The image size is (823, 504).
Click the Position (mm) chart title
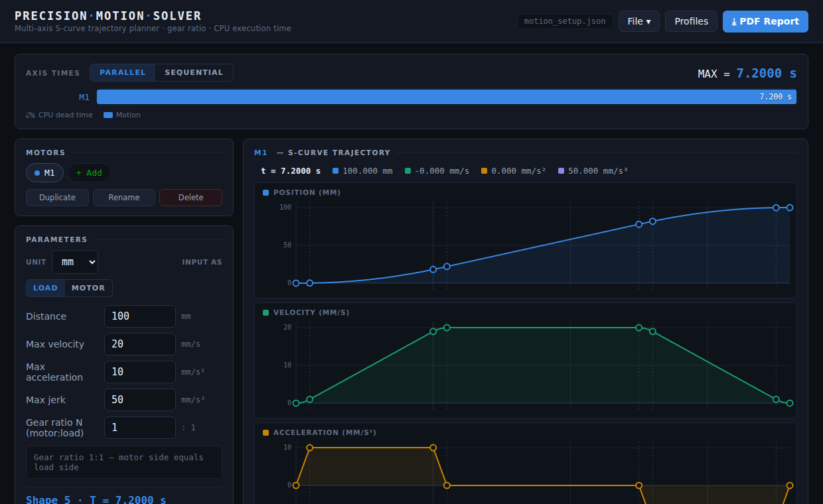[307, 192]
